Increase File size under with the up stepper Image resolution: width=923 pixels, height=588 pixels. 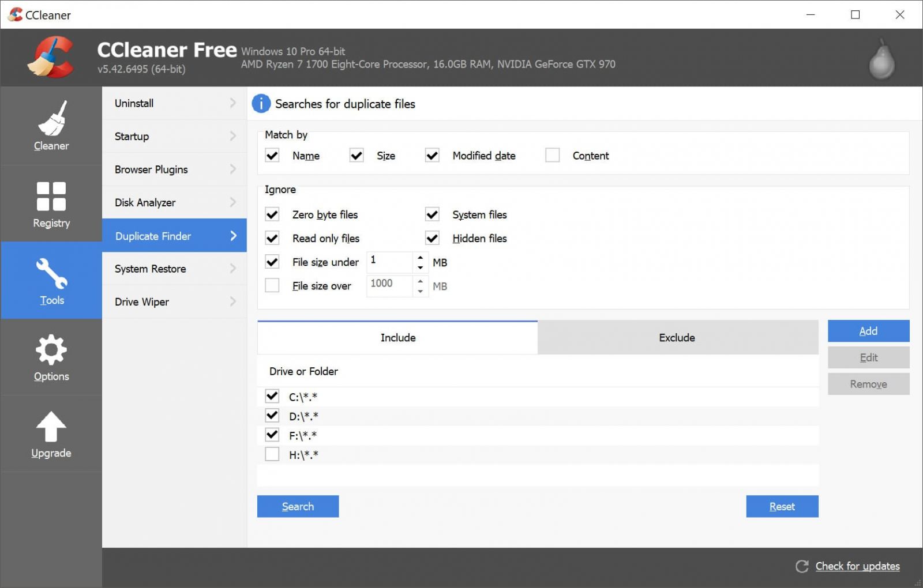coord(420,258)
